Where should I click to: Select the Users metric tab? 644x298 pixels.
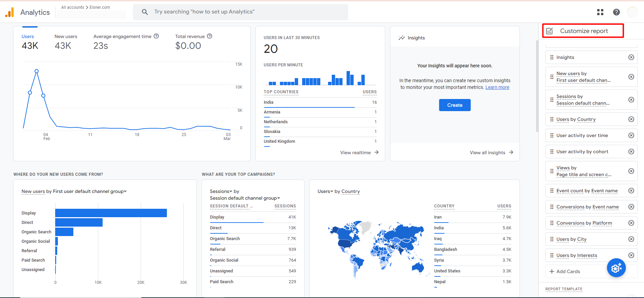(x=30, y=42)
